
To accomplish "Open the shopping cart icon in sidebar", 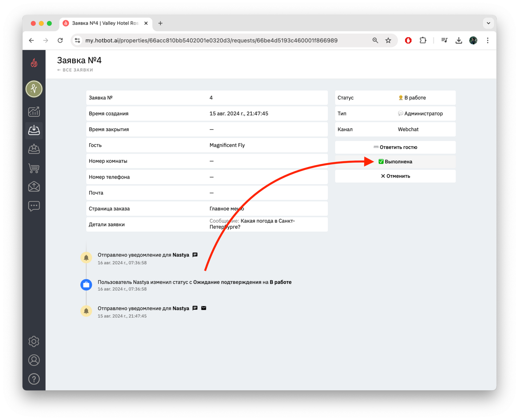I will (34, 168).
